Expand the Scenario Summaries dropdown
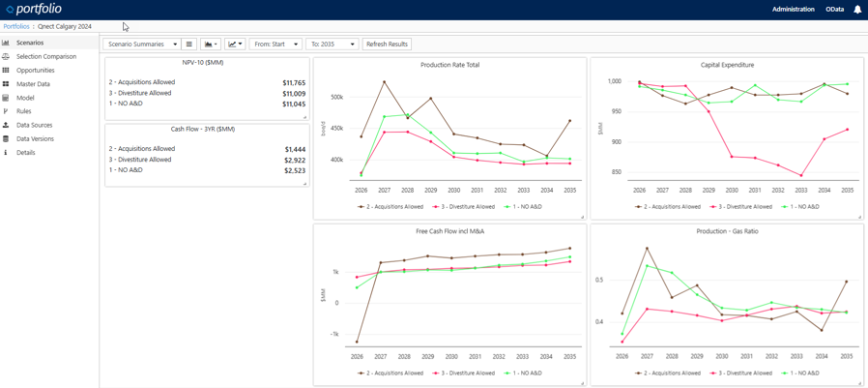 point(141,45)
